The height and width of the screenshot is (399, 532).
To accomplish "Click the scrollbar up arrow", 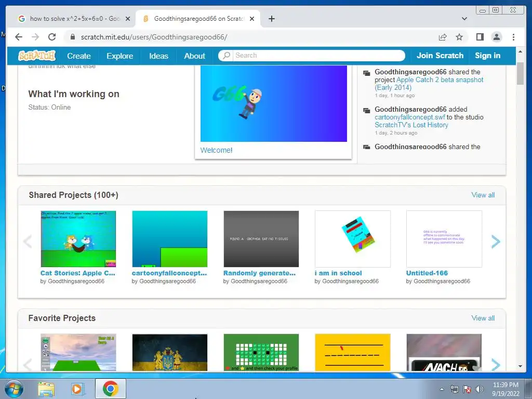I will pyautogui.click(x=521, y=51).
